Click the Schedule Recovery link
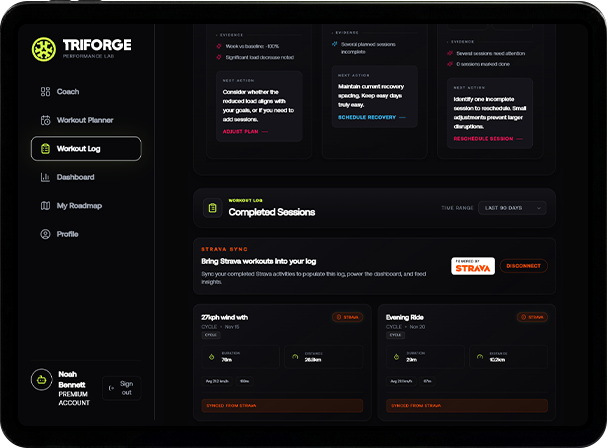 click(371, 117)
